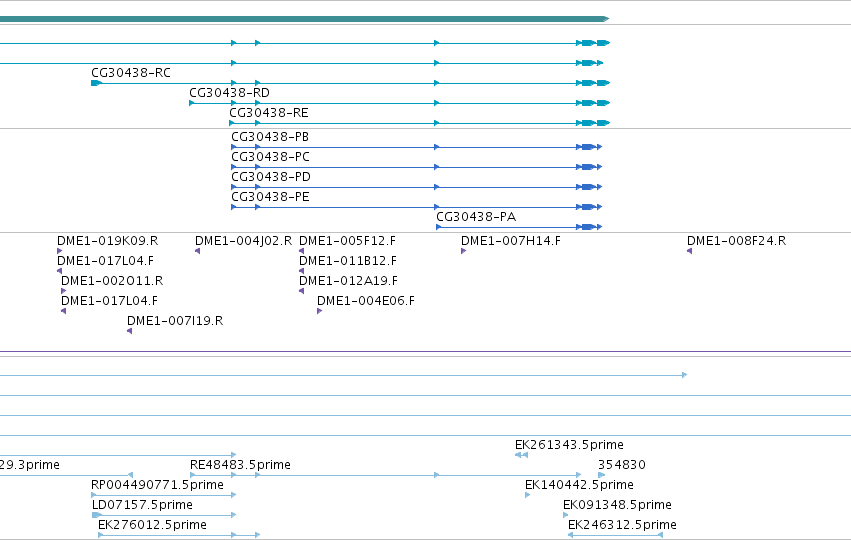Click the DME1-004E06.F feature label
This screenshot has width=851, height=540.
click(366, 301)
